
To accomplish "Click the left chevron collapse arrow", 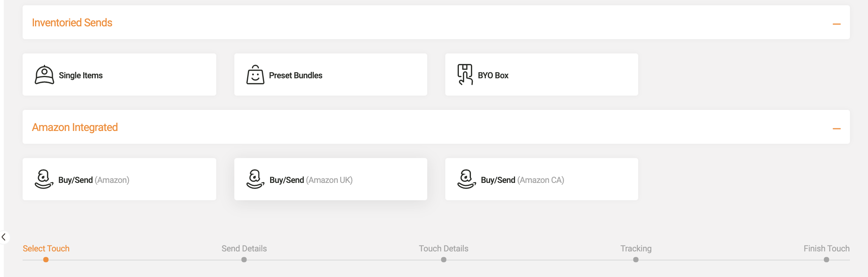I will pos(4,237).
